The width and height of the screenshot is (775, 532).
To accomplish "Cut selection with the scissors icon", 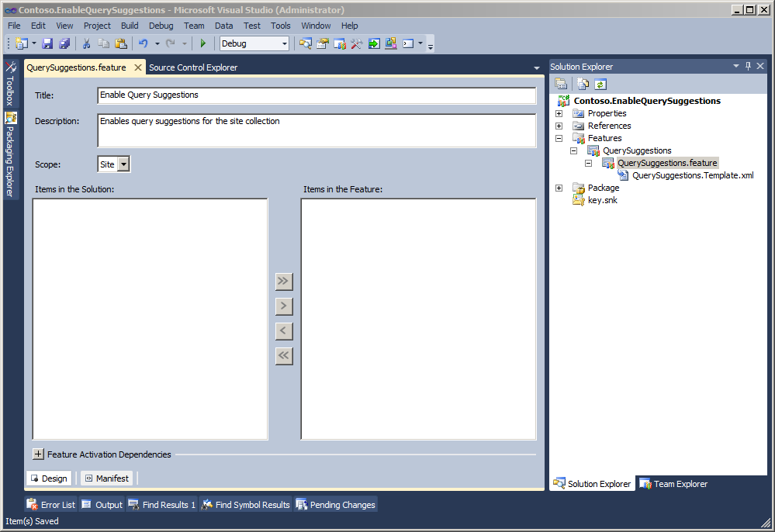I will [86, 43].
